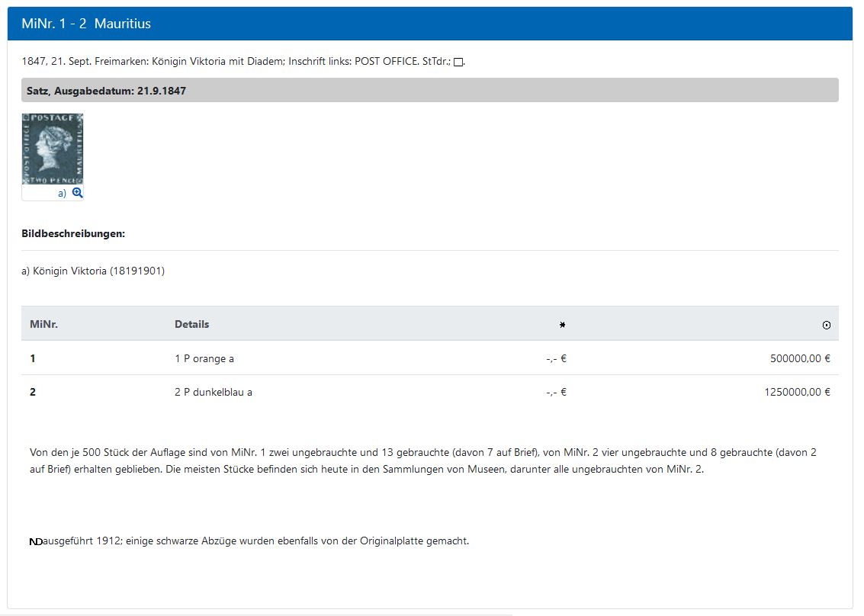The height and width of the screenshot is (616, 864).
Task: Click '1 P orange a' details cell
Action: click(204, 358)
